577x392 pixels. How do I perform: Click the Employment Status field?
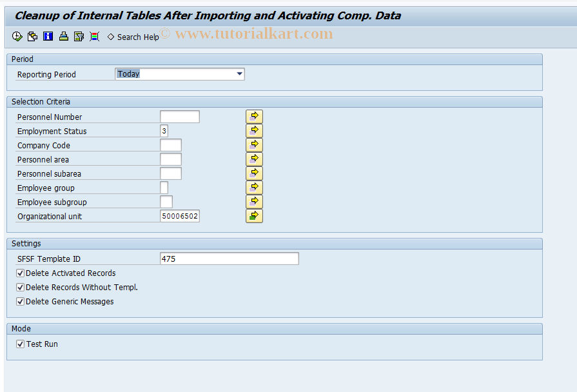point(164,131)
